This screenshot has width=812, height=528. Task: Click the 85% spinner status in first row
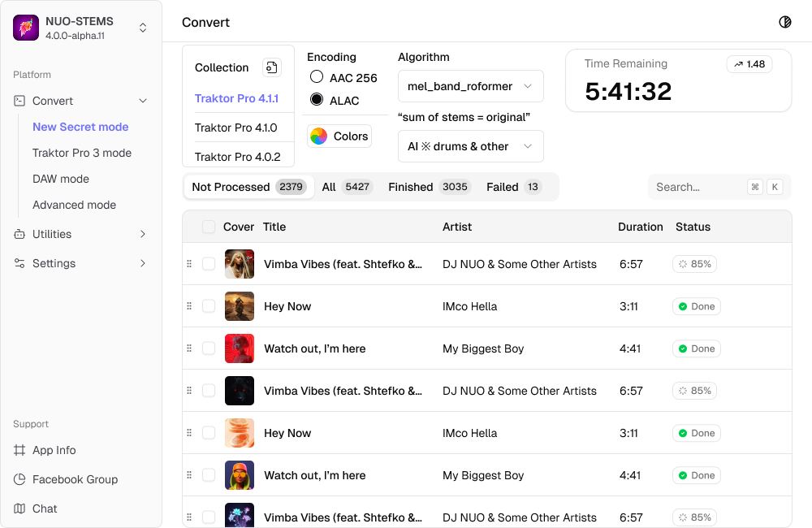tap(694, 264)
